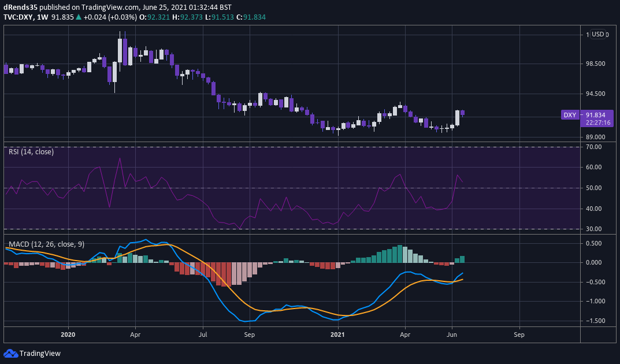Click the 2021 label on time axis
This screenshot has height=364, width=620.
(x=337, y=335)
